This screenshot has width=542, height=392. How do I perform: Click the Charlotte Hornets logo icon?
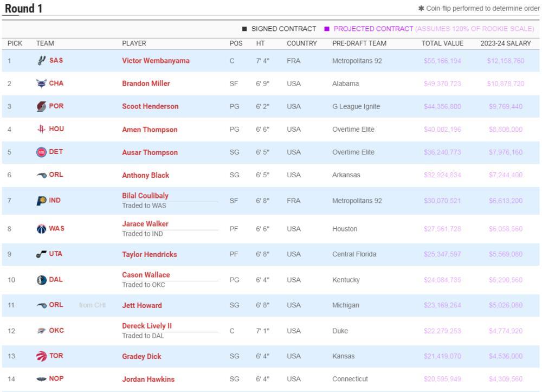41,83
